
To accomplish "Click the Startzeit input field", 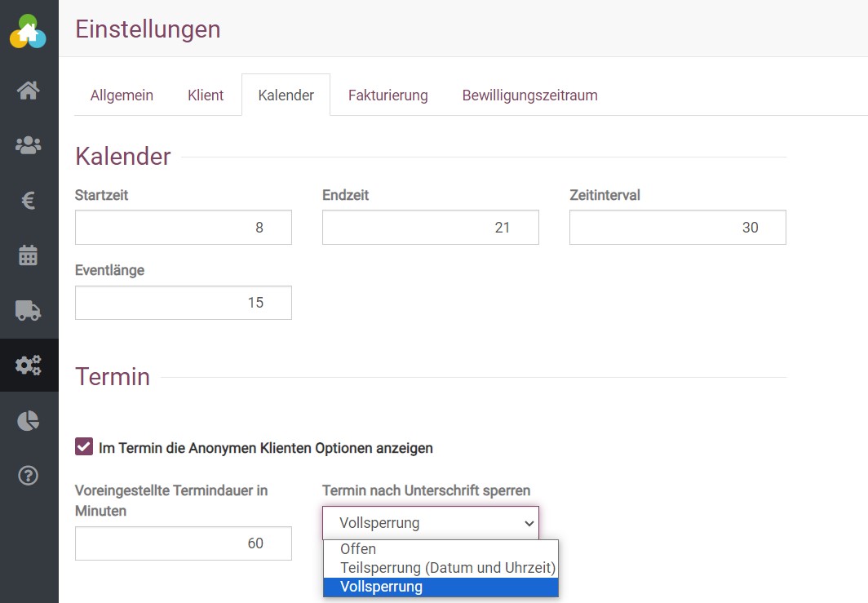I will click(183, 228).
